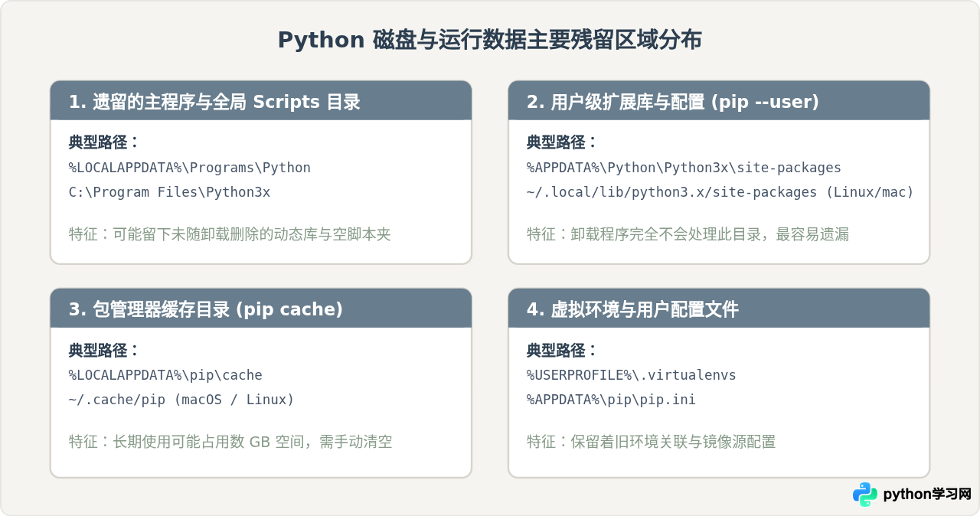Click path 'C:\Program Files\Python3x'
This screenshot has height=516, width=980.
point(169,192)
